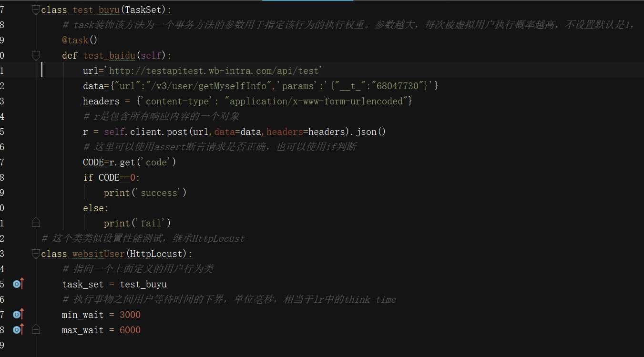Click the class name test_buyu in definition
The width and height of the screenshot is (644, 357).
coord(96,10)
